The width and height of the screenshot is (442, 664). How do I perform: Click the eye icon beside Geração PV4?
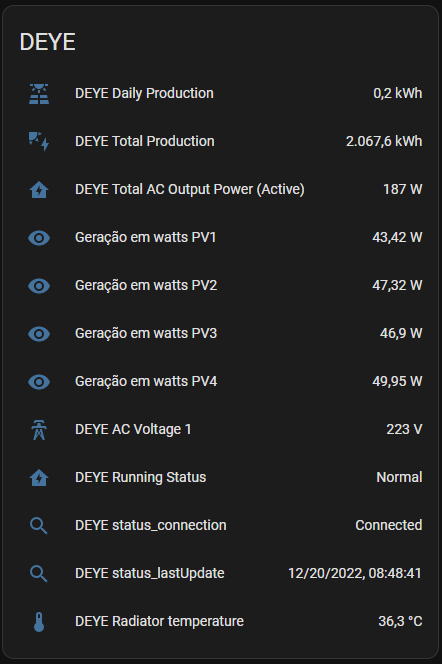(39, 382)
